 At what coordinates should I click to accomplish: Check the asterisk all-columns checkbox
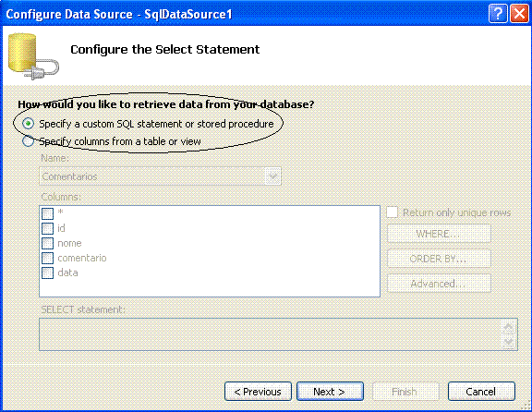point(47,213)
